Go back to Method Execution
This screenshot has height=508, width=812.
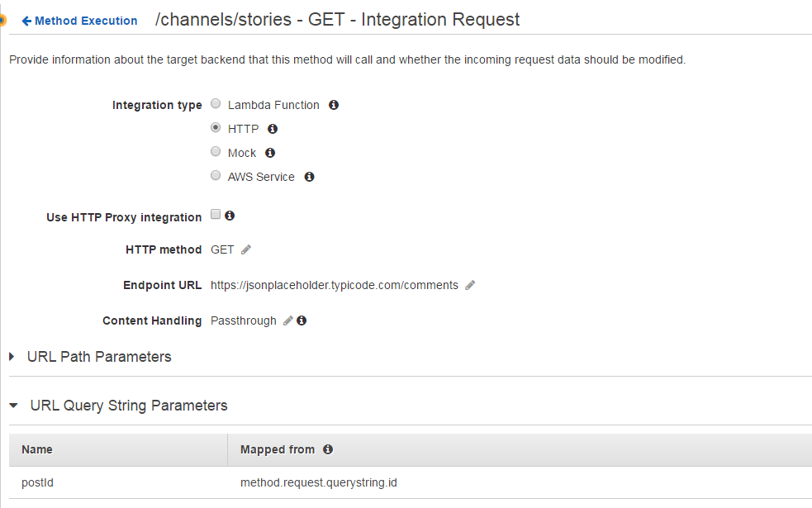click(79, 21)
